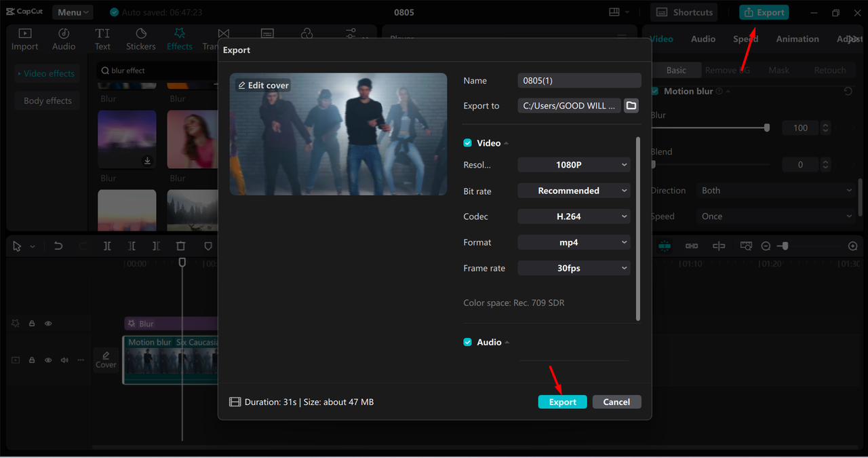Open the Bit rate Recommended dropdown
Image resolution: width=868 pixels, height=458 pixels.
574,191
